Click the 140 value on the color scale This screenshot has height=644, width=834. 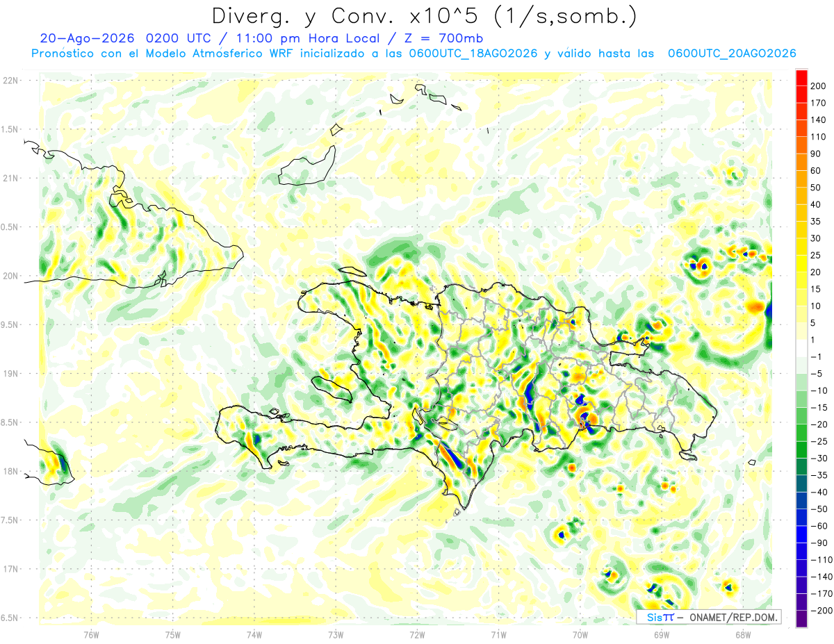(x=818, y=120)
